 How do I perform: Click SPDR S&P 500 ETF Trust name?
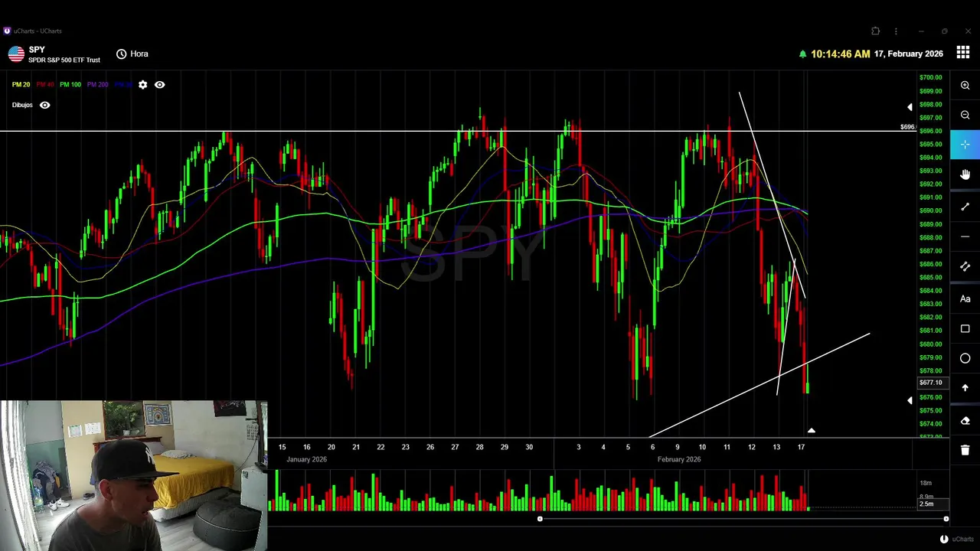click(x=64, y=60)
